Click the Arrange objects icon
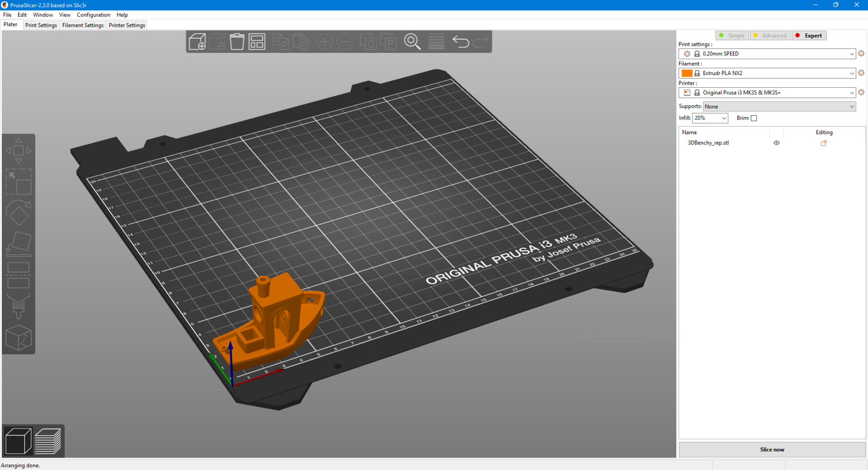The width and height of the screenshot is (868, 470). pos(257,42)
